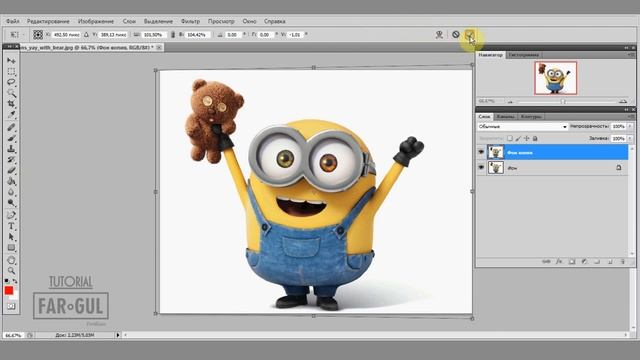
Task: Click the reference point location grid
Action: tap(38, 35)
